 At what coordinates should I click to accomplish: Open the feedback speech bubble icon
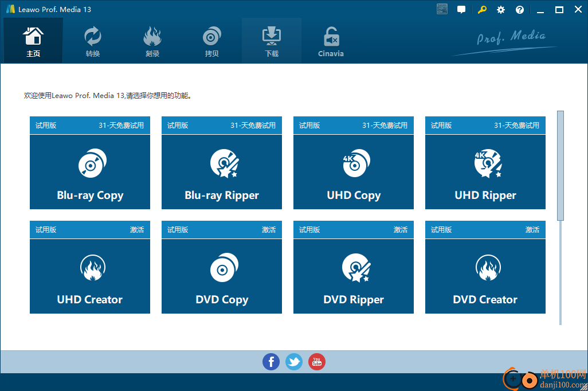point(461,10)
